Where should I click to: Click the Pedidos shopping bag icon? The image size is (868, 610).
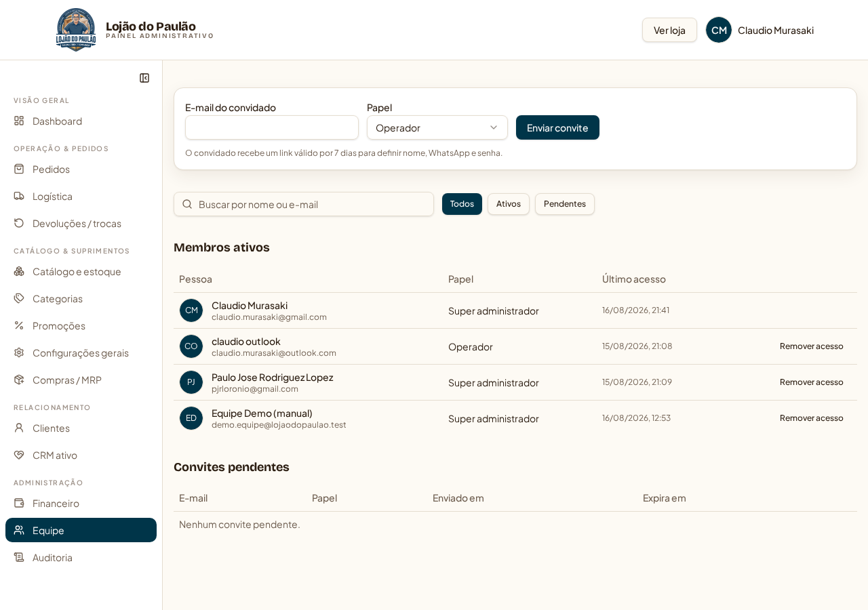pos(19,169)
